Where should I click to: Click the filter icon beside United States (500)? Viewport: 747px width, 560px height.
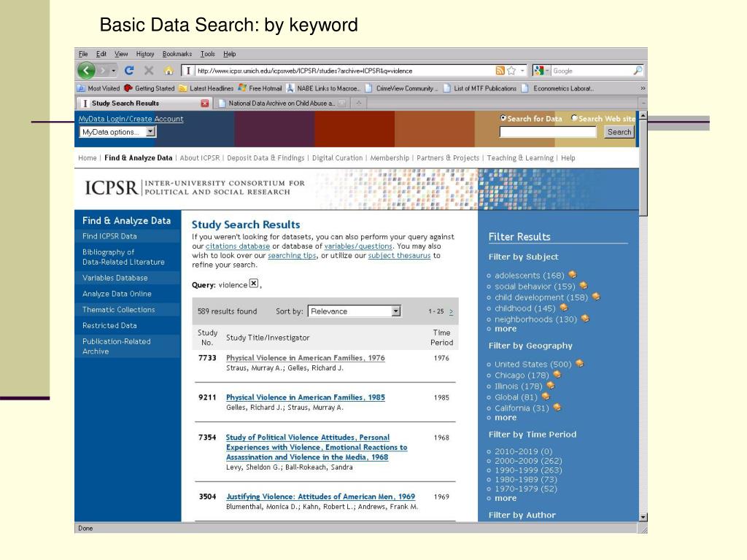click(x=580, y=363)
